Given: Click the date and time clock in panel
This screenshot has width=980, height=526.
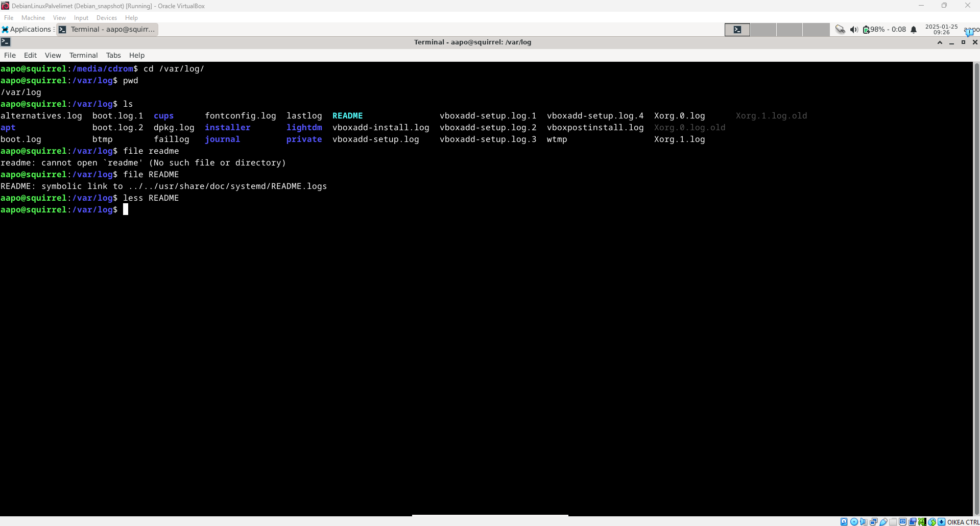Looking at the screenshot, I should [x=941, y=30].
